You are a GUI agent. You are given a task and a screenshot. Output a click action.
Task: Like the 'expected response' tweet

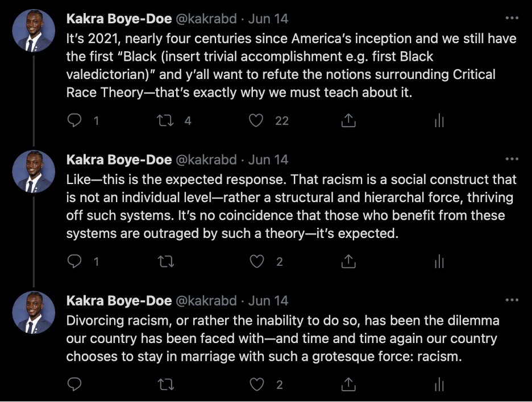click(x=257, y=261)
